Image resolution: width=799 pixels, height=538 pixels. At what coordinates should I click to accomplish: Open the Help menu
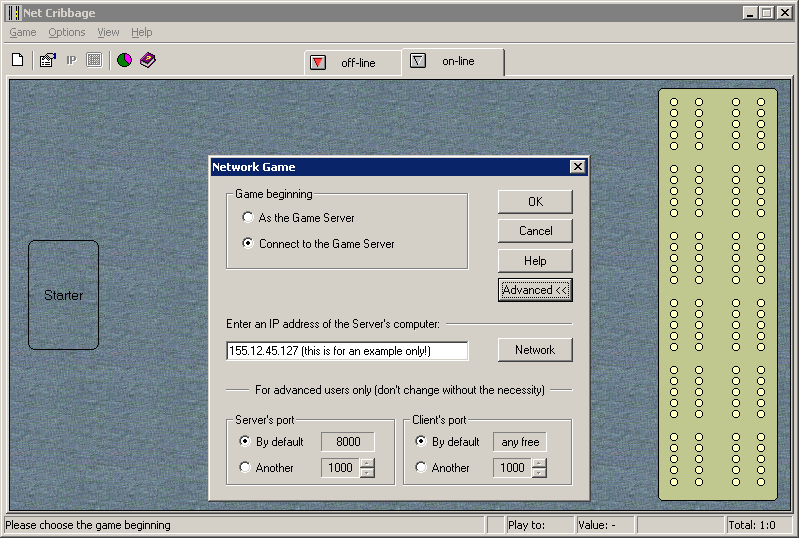[142, 32]
